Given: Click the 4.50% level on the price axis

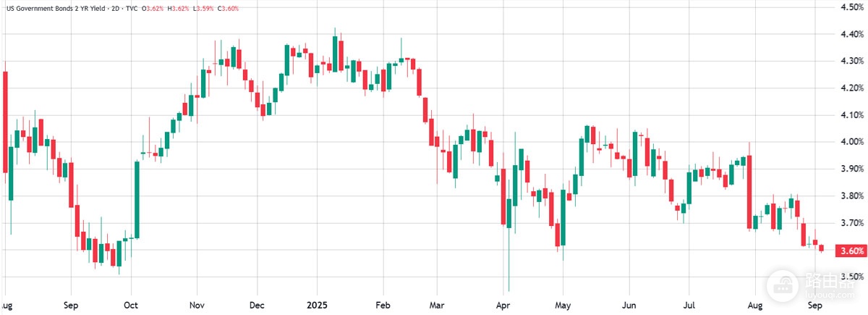Looking at the screenshot, I should click(x=850, y=7).
